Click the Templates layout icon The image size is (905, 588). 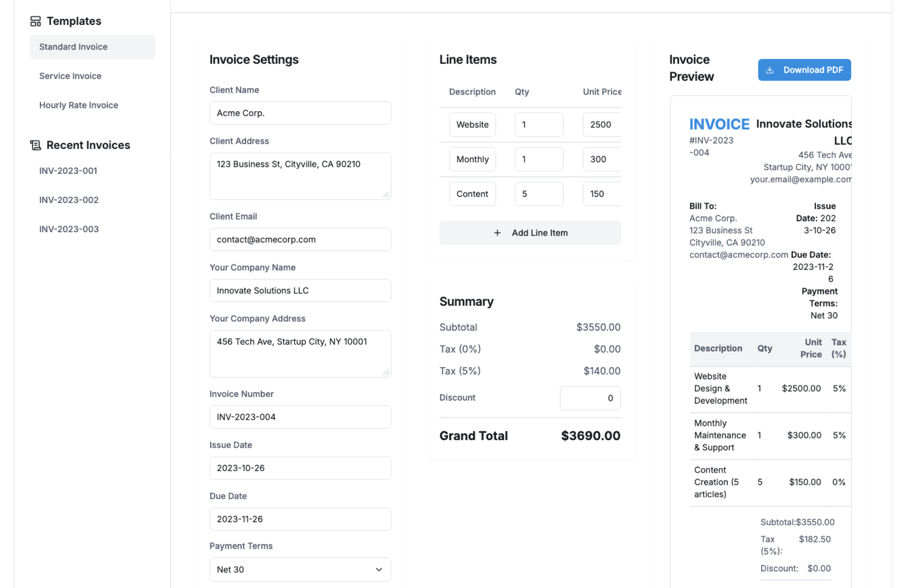[35, 21]
